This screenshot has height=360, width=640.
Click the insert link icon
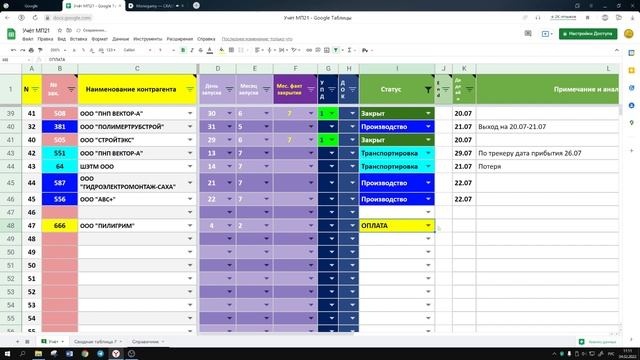pos(309,50)
